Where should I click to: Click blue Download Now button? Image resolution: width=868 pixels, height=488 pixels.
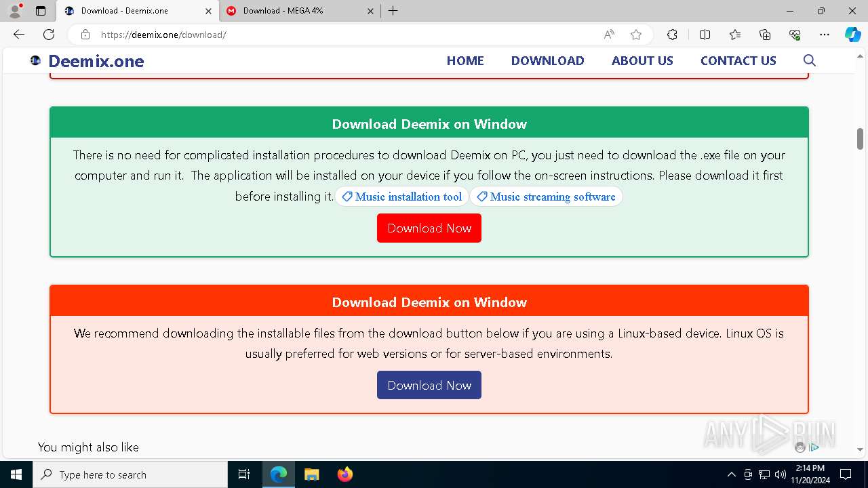click(429, 385)
